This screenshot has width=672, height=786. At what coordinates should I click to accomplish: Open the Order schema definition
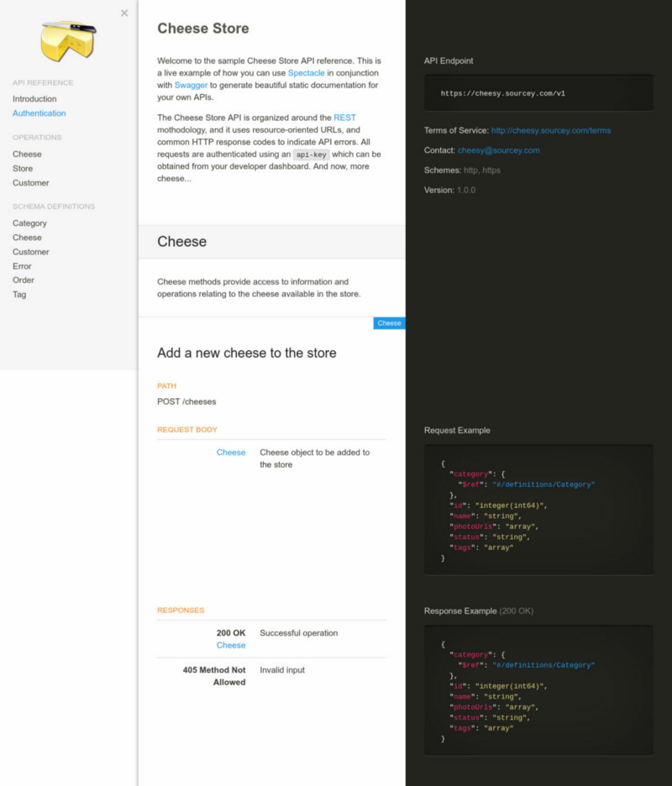pyautogui.click(x=24, y=280)
